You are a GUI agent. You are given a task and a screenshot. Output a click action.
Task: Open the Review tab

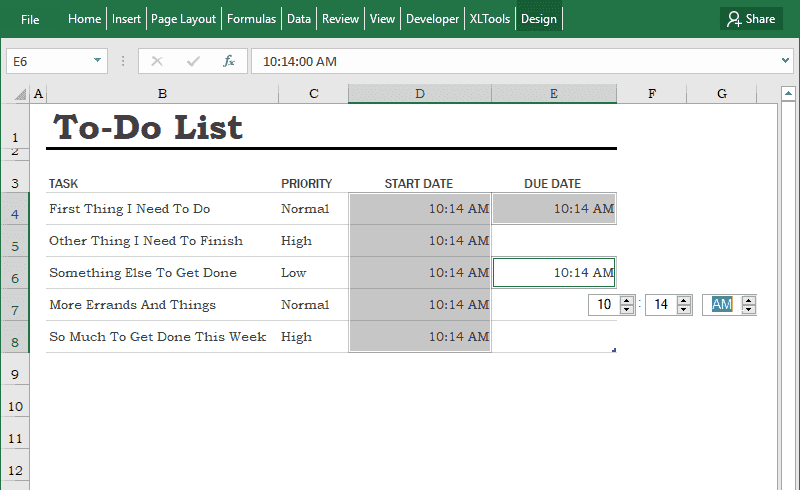(340, 19)
